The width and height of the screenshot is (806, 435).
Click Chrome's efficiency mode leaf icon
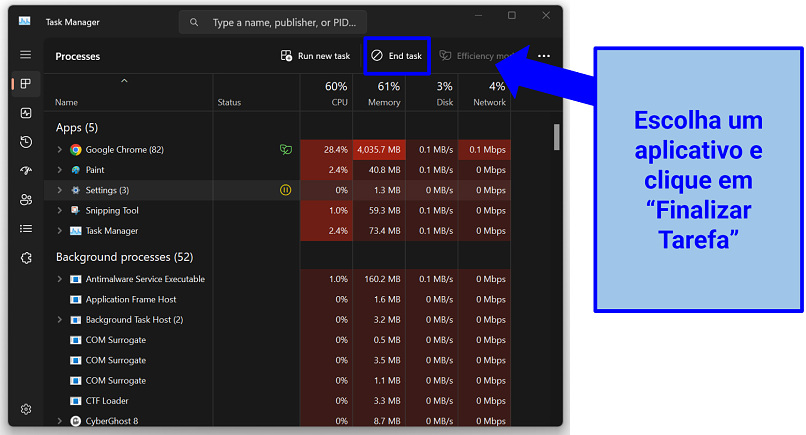tap(286, 150)
